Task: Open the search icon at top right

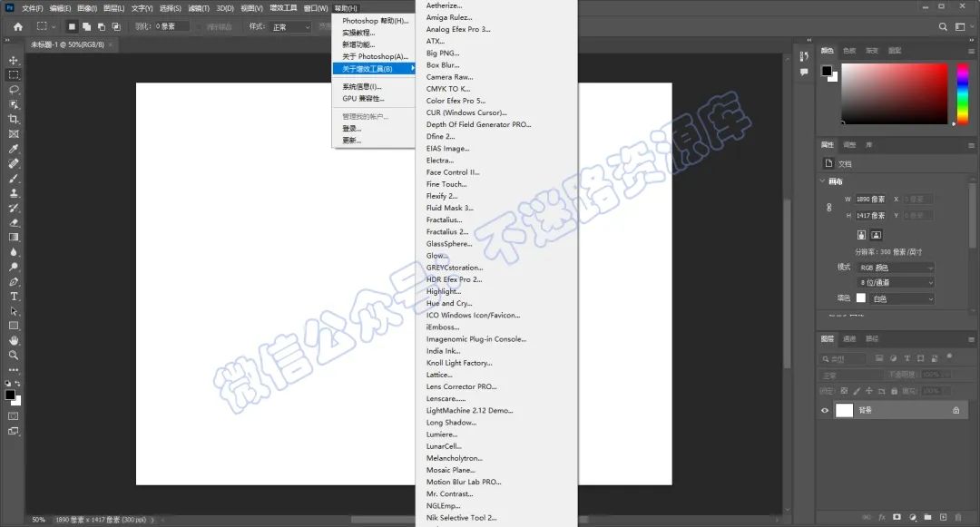Action: [943, 27]
